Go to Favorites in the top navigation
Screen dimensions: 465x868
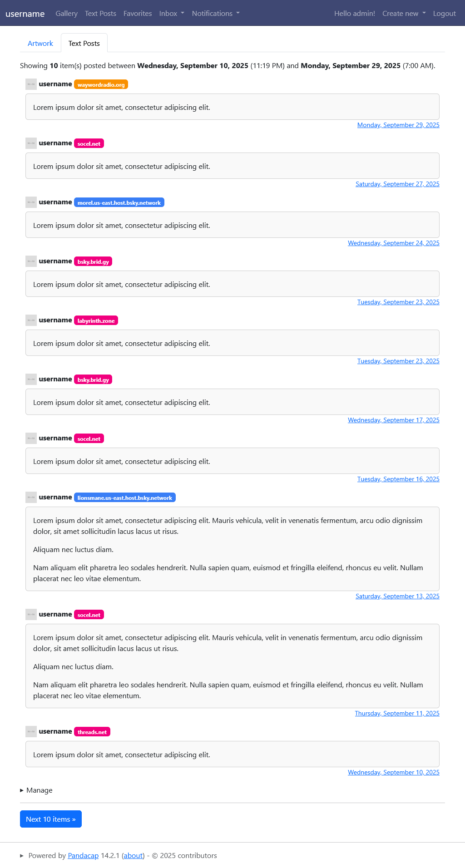[x=138, y=14]
